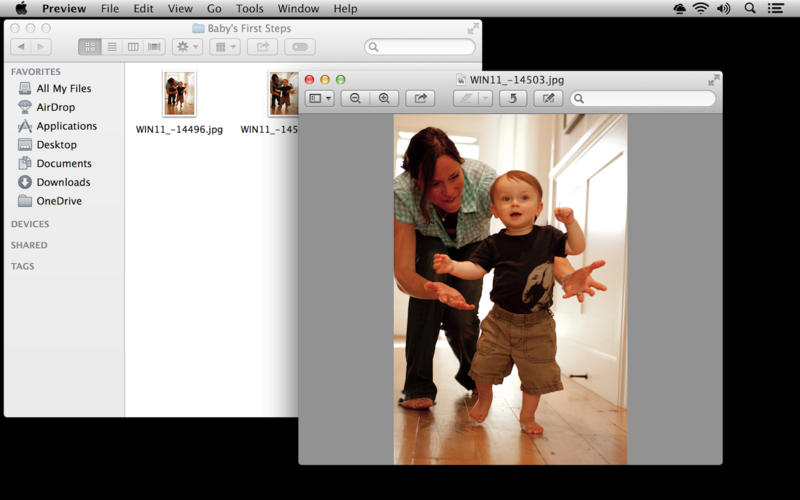
Task: Open the Window menu
Action: [298, 9]
